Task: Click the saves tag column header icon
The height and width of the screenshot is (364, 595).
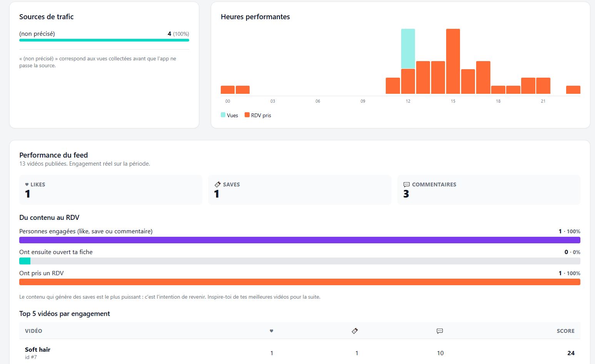Action: click(x=355, y=331)
